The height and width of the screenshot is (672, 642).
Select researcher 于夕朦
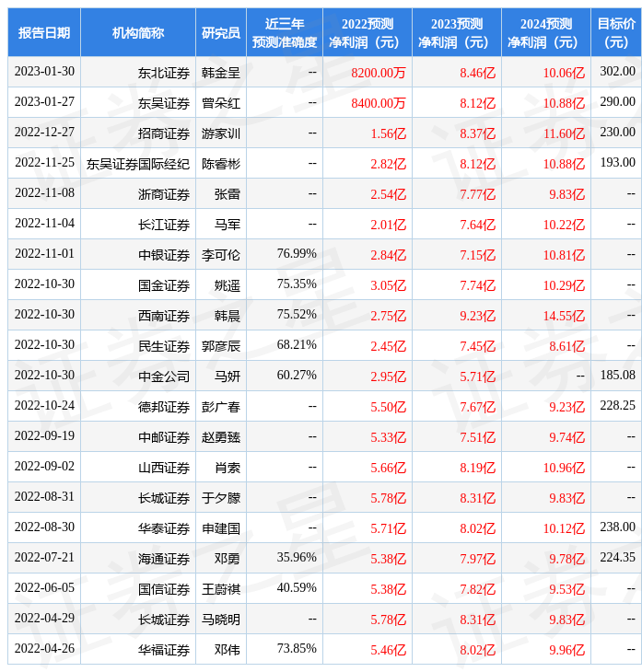tap(221, 498)
